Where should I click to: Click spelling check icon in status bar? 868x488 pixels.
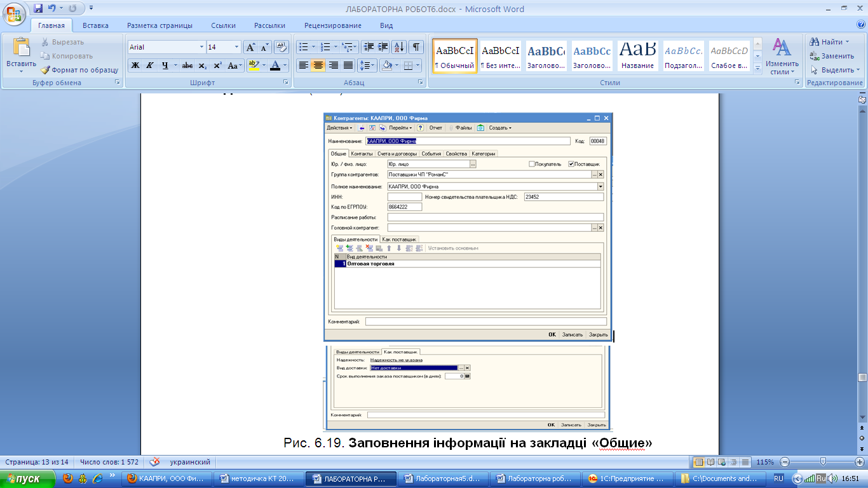point(155,462)
